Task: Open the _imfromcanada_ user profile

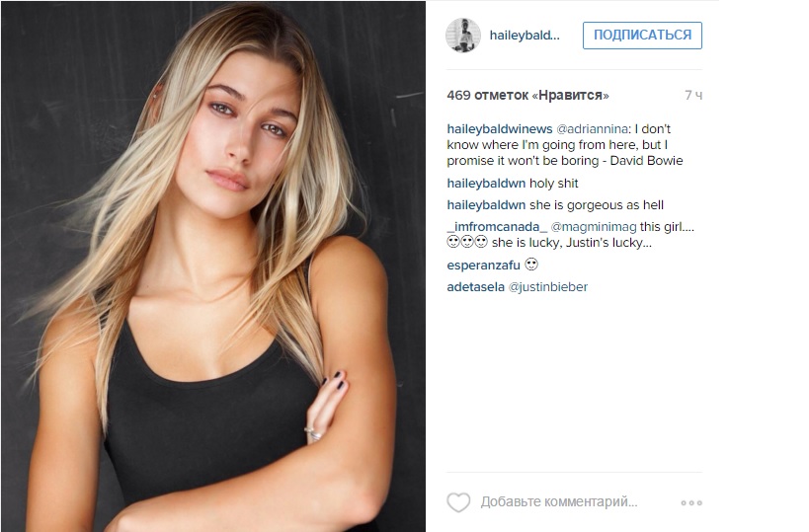Action: pos(497,227)
